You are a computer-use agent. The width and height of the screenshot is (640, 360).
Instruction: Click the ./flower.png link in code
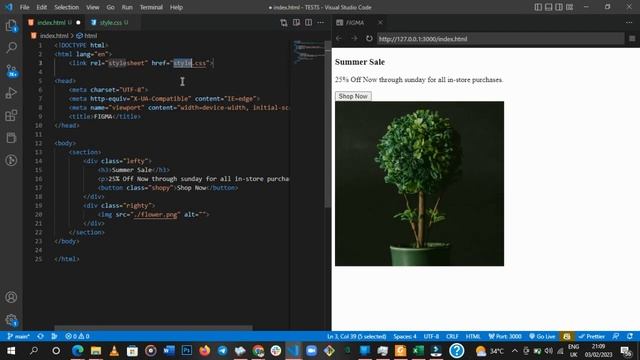tap(155, 215)
